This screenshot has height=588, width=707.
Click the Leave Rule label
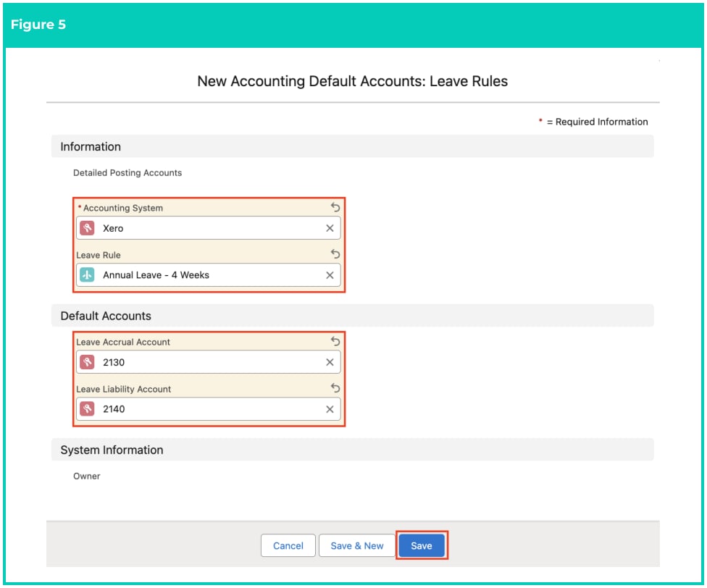99,255
